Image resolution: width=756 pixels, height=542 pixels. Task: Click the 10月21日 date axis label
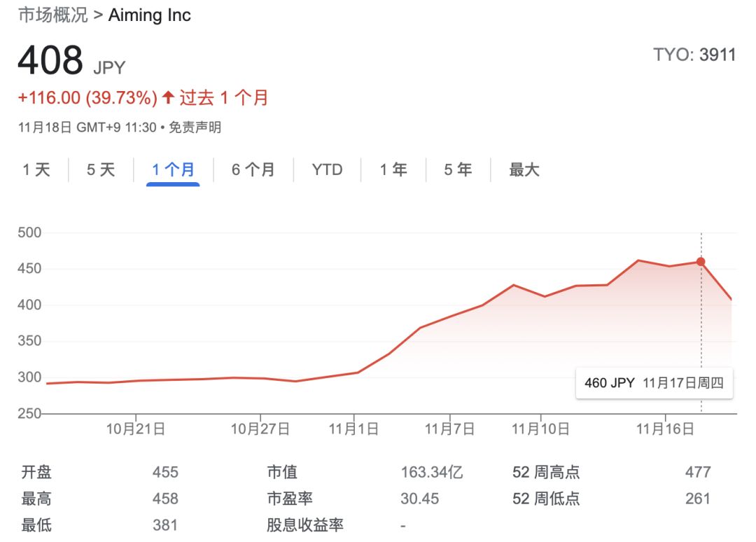click(136, 429)
